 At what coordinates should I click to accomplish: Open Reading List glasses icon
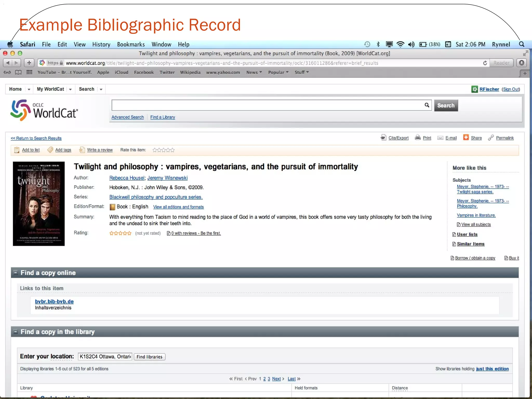7,72
